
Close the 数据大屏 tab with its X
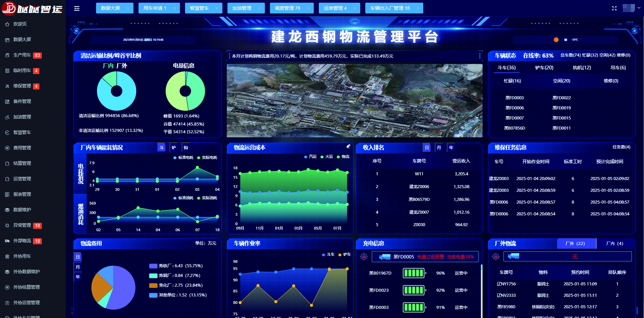(128, 8)
